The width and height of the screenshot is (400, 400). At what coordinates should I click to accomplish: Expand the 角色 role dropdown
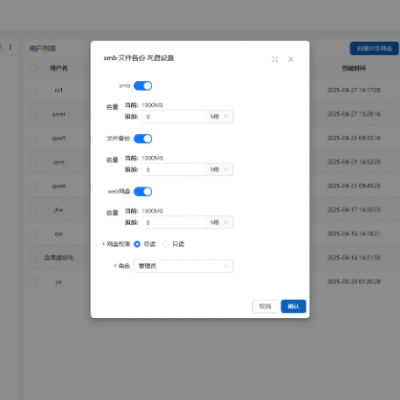[184, 266]
